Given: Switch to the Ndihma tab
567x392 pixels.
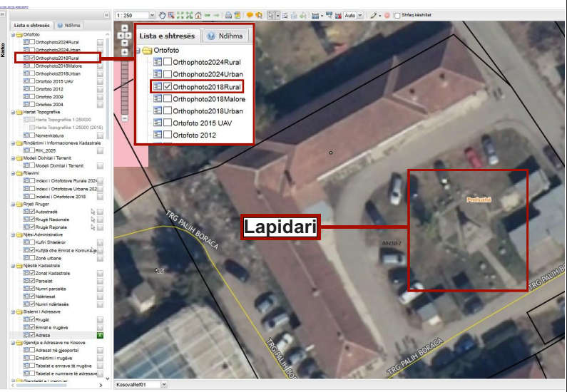Looking at the screenshot, I should pyautogui.click(x=69, y=25).
